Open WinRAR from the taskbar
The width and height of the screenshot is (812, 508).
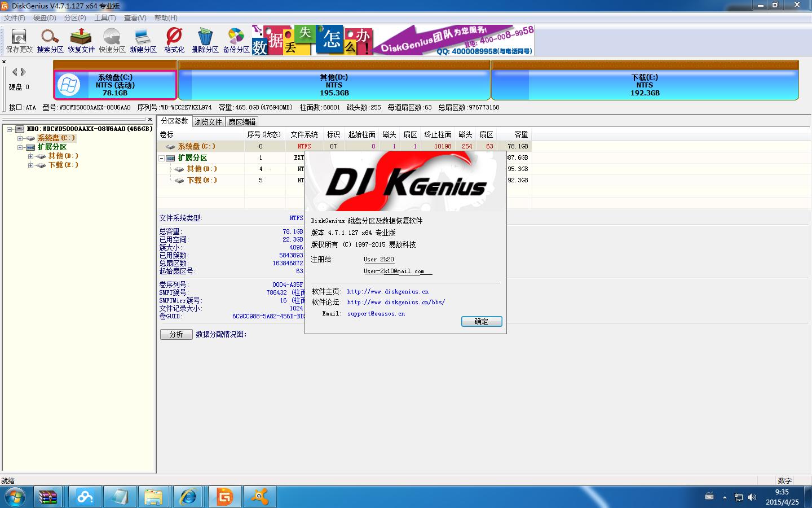(x=48, y=497)
